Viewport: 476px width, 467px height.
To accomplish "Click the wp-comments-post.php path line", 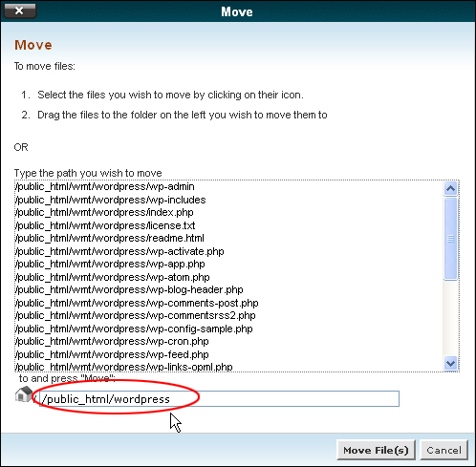I will [x=137, y=303].
